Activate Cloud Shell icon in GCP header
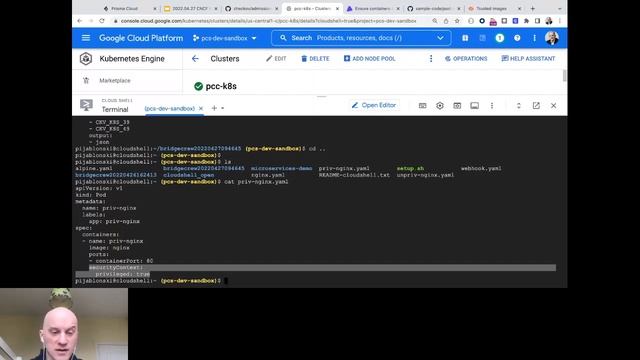 tap(482, 38)
